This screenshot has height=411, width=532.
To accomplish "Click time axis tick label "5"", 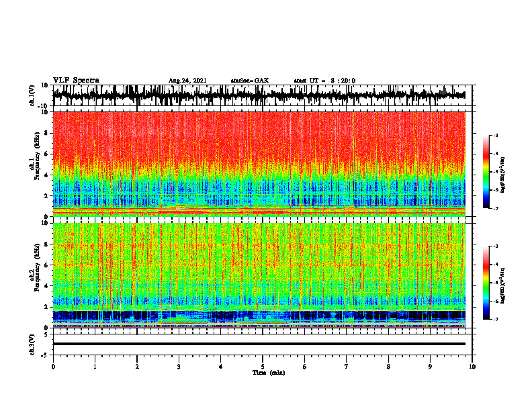I will click(x=263, y=367).
